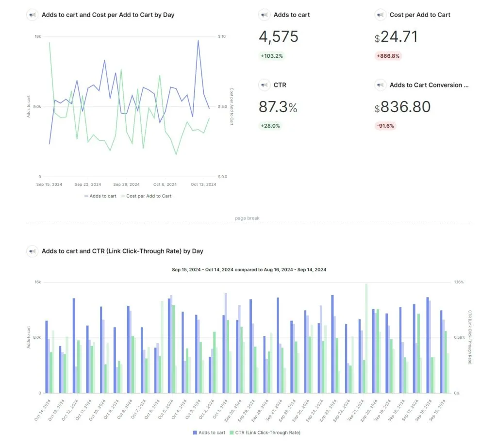Click the Sep 30, 2024 bar chart axis label
This screenshot has width=497, height=448.
click(x=233, y=411)
